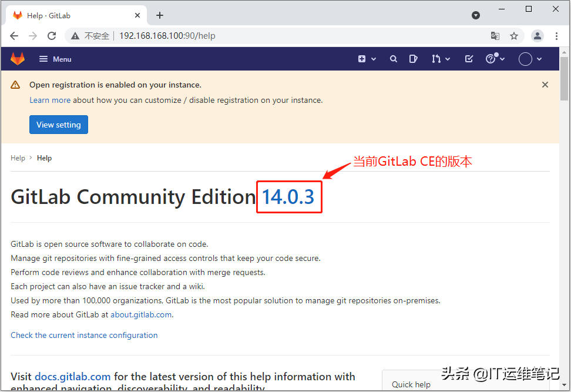Click the scrollbar up arrow

point(564,52)
